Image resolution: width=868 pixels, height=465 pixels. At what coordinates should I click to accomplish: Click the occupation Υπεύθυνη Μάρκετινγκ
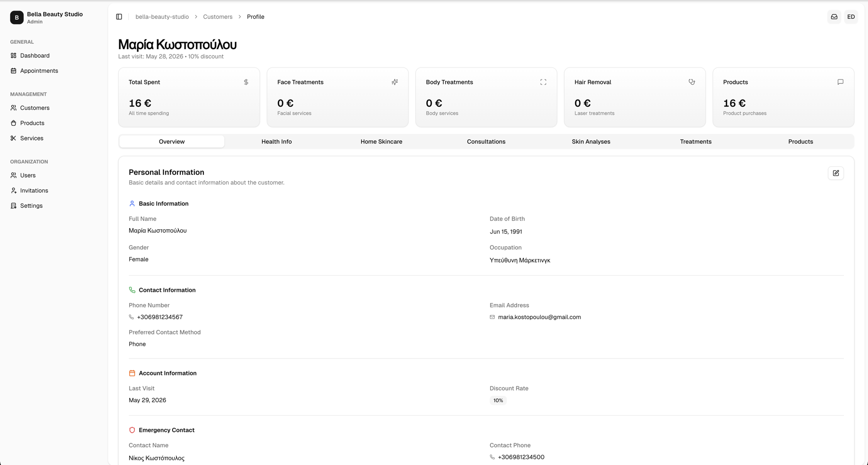pyautogui.click(x=520, y=260)
